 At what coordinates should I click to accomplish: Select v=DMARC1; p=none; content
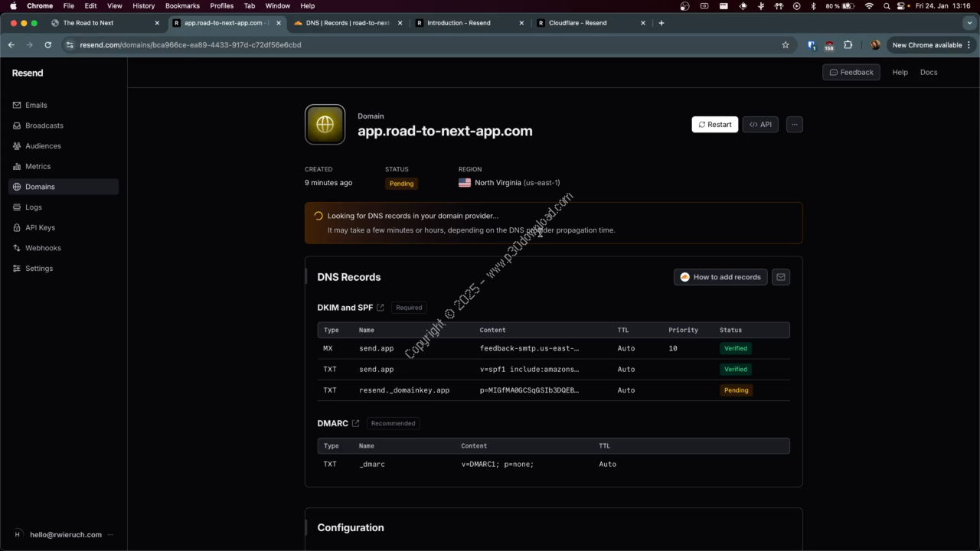[497, 465]
